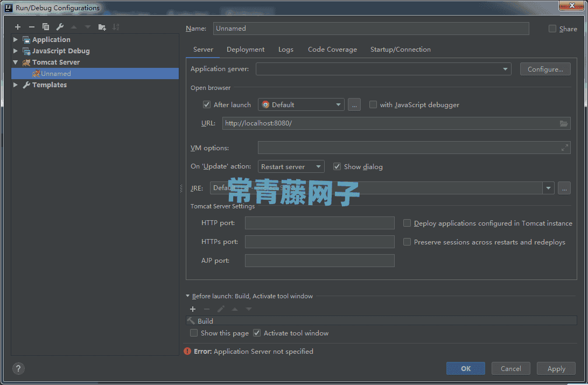Toggle the Show dialog checkbox
Viewport: 588px width, 385px height.
coord(337,166)
